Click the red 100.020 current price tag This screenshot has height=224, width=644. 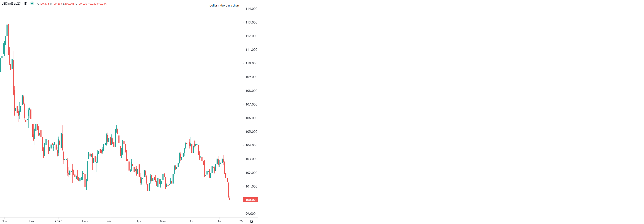[251, 200]
